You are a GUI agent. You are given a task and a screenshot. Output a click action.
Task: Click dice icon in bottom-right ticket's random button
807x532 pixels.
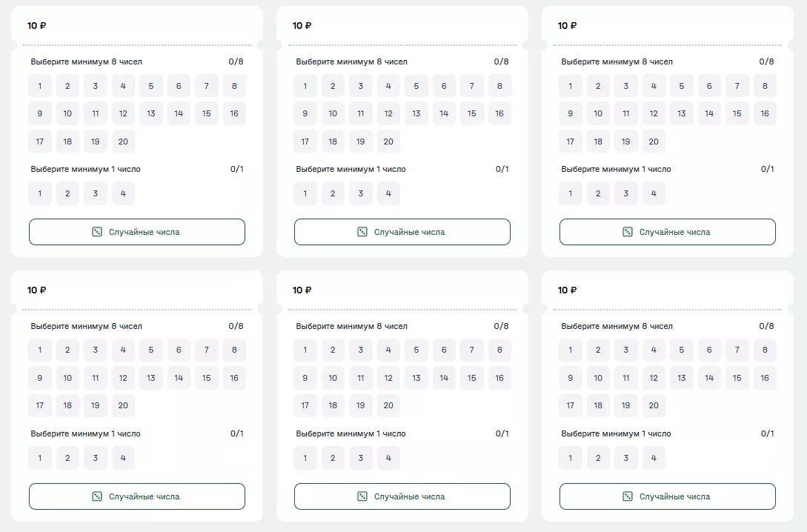627,496
